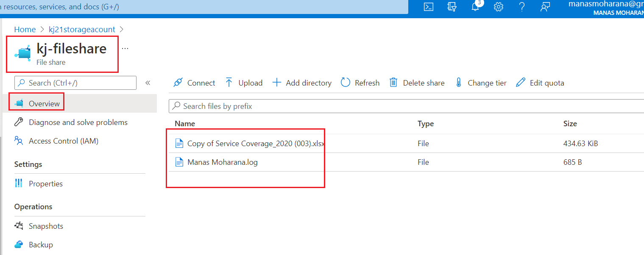Click the Refresh circular arrow icon
This screenshot has height=255, width=644.
(346, 83)
